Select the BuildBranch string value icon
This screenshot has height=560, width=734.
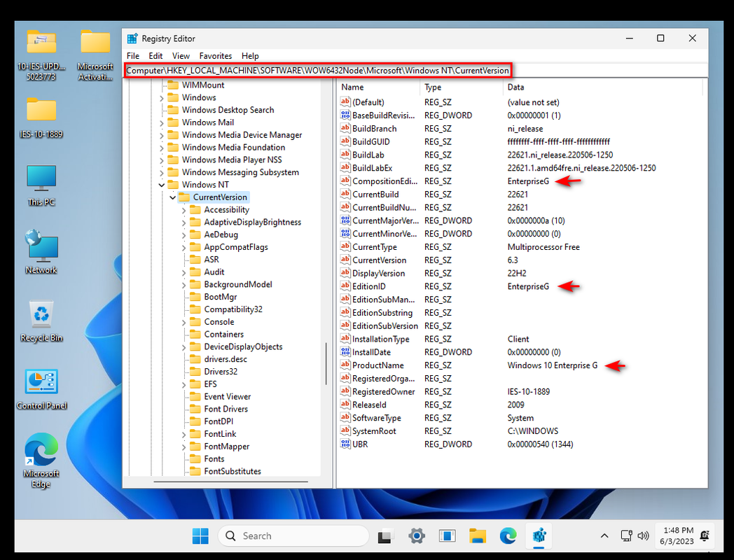345,128
